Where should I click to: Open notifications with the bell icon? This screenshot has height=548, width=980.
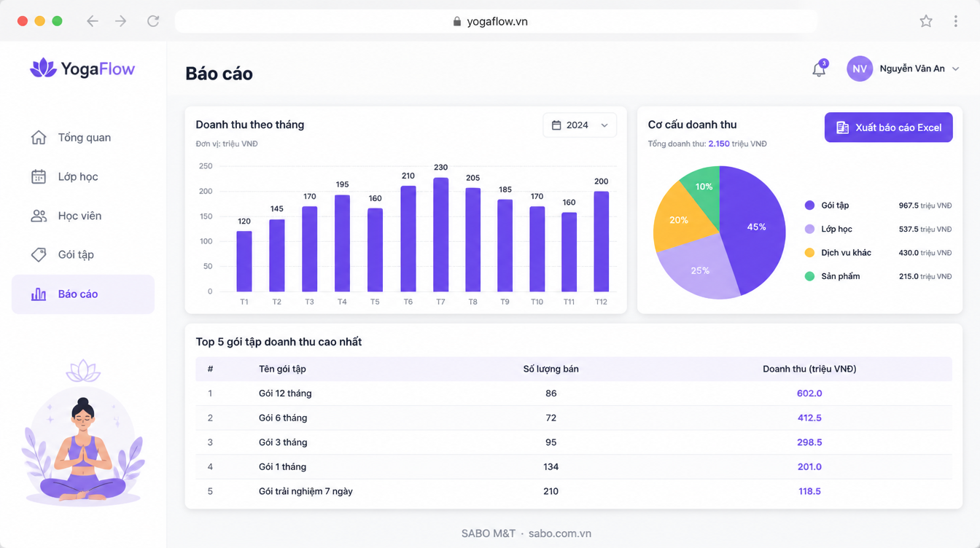tap(820, 68)
